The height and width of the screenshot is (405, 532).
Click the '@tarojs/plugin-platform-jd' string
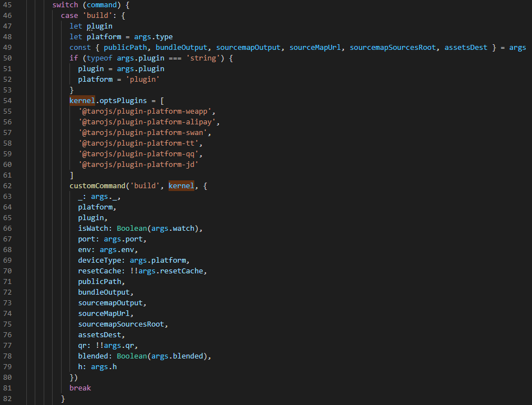pos(138,165)
